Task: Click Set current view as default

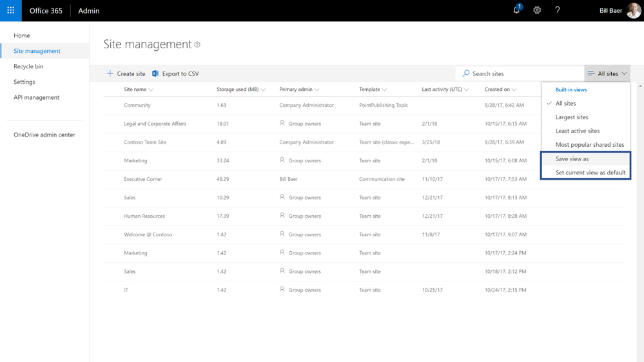Action: 586,173
